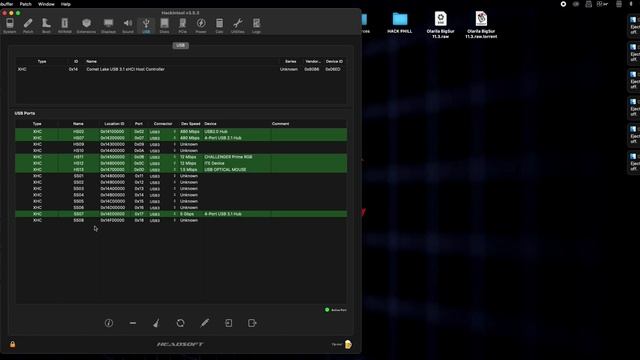Select the USB toolbar icon
Image resolution: width=640 pixels, height=360 pixels.
coord(146,26)
